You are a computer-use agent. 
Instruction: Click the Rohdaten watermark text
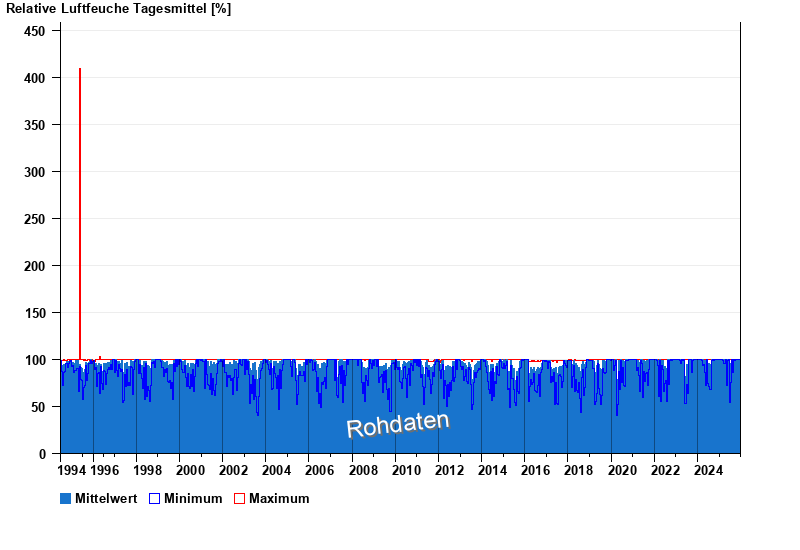click(398, 425)
